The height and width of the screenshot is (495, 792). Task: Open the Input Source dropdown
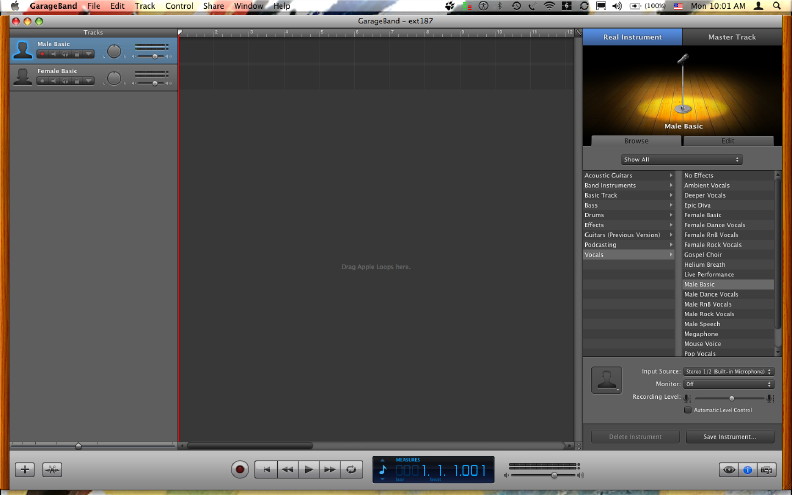(x=728, y=371)
